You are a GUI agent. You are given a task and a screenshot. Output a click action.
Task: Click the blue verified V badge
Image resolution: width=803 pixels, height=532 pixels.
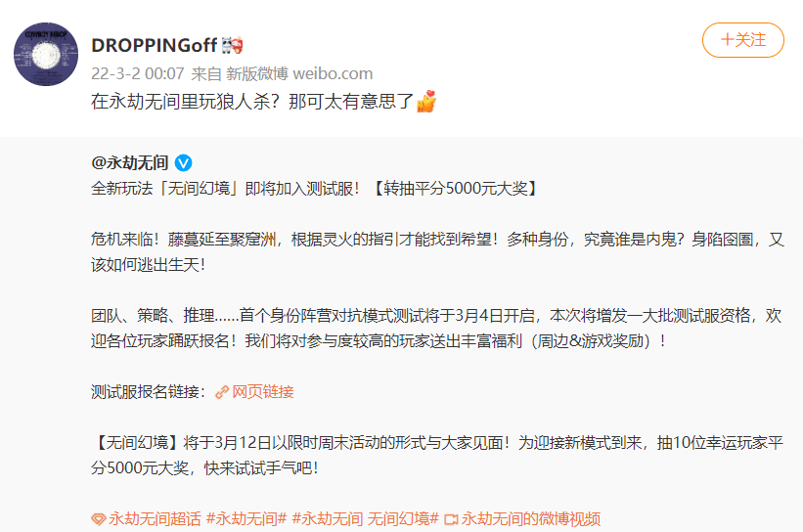(183, 163)
